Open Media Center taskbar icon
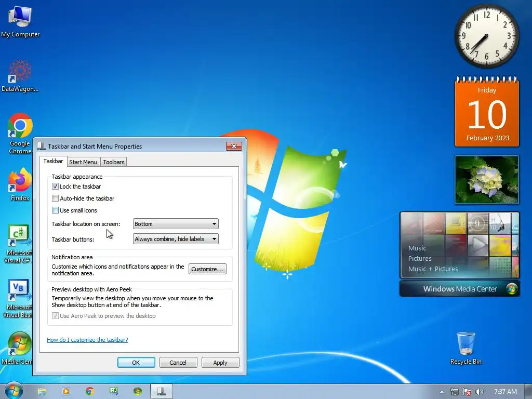The height and width of the screenshot is (399, 532). tap(137, 392)
